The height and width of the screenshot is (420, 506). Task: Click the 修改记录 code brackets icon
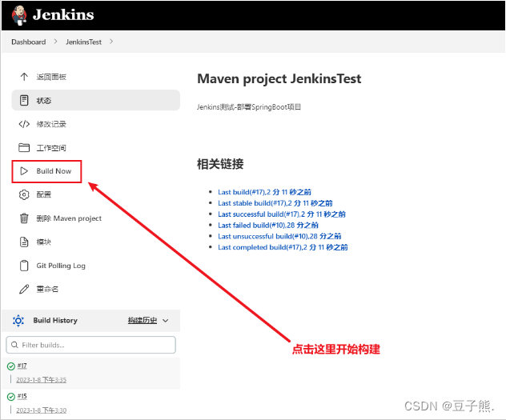[x=24, y=124]
